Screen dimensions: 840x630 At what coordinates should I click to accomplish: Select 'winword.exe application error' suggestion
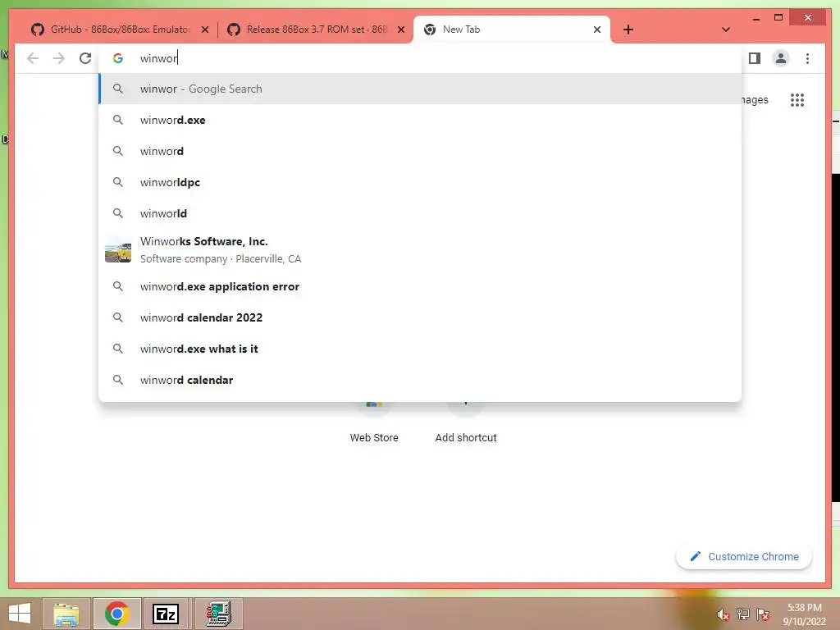420,286
